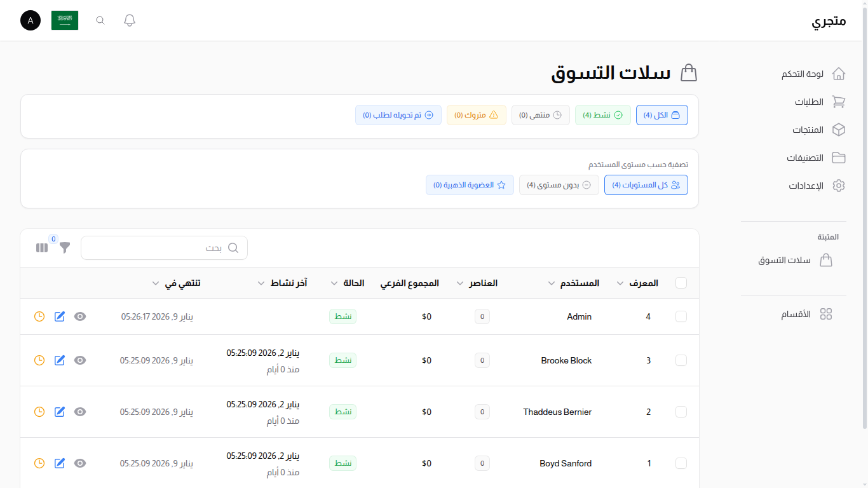Image resolution: width=868 pixels, height=488 pixels.
Task: Open the المستخدم column chevron
Action: (552, 283)
